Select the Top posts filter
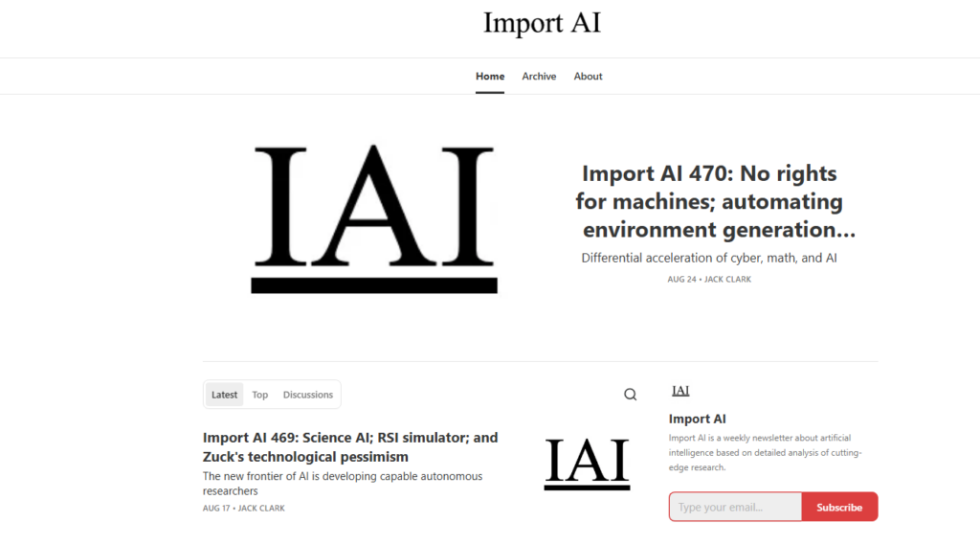This screenshot has width=980, height=545. pyautogui.click(x=260, y=395)
